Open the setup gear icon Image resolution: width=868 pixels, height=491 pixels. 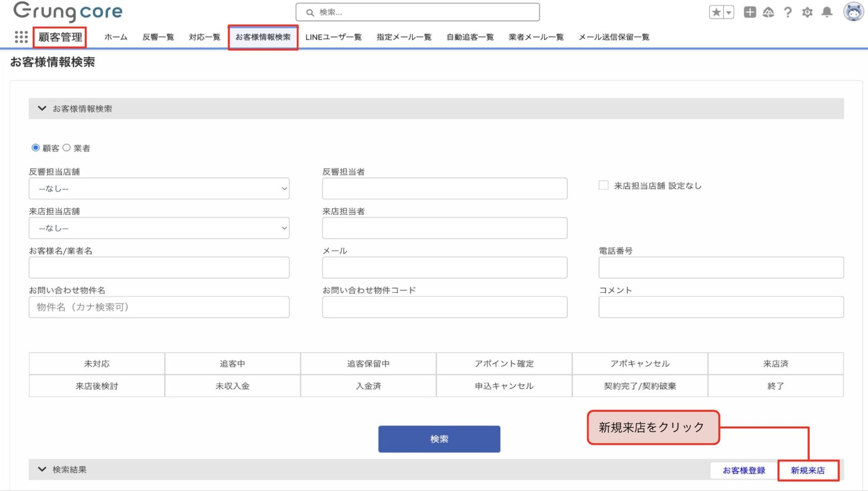(x=807, y=12)
